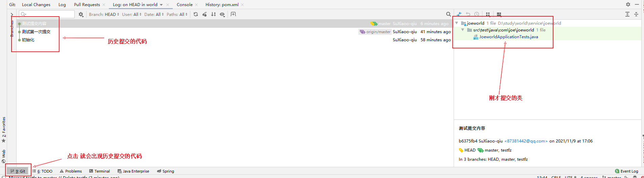Switch to the Local Changes tab

pos(36,4)
